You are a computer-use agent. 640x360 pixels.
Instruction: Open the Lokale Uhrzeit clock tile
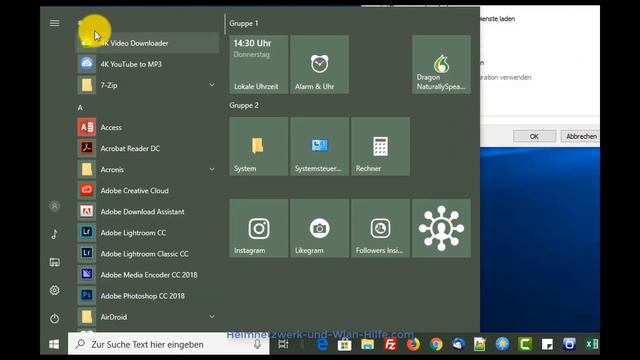coord(258,64)
